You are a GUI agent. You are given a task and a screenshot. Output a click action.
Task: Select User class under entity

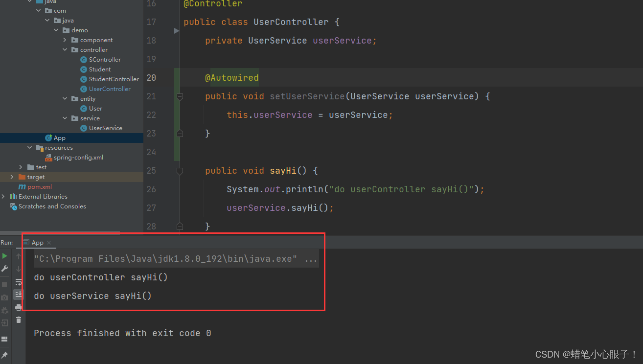[x=95, y=109]
